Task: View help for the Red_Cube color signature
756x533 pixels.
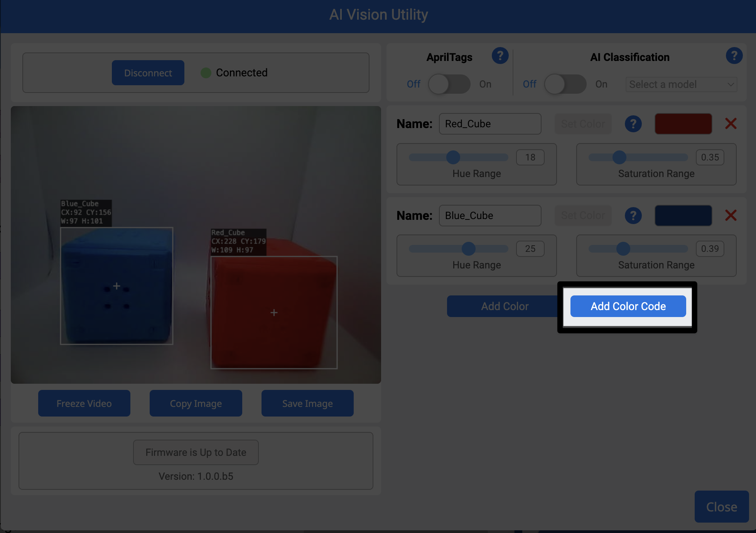Action: coord(633,124)
